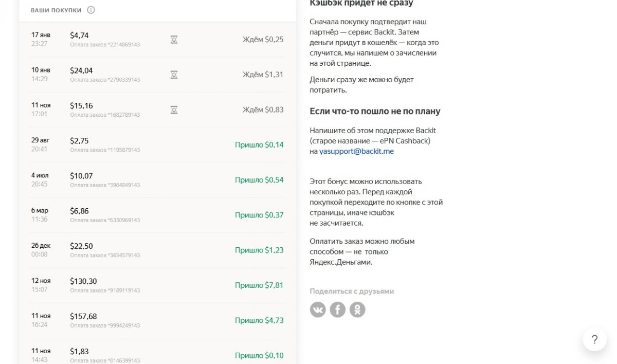Open the question mark help button

(x=594, y=339)
